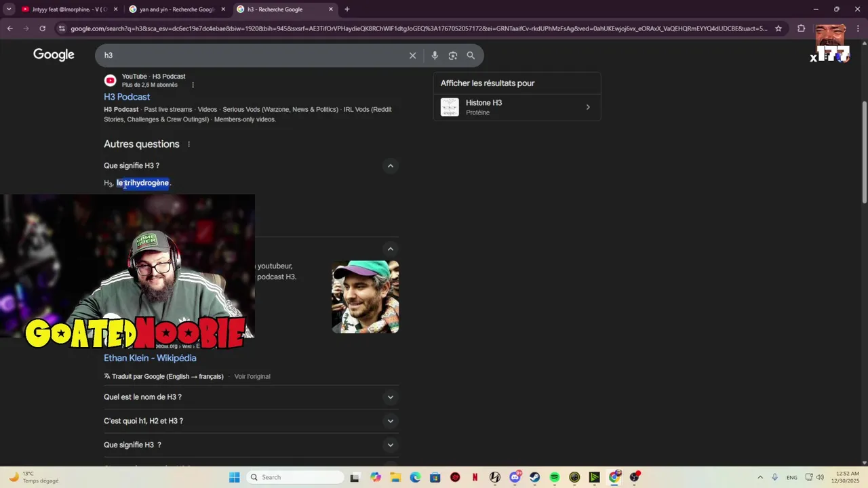Click the system tray microphone icon

click(x=774, y=477)
